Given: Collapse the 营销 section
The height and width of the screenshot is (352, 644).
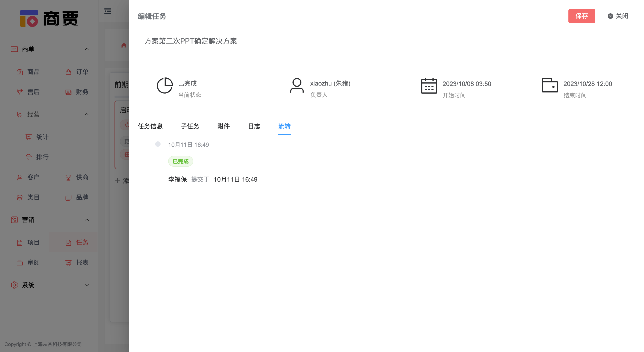Looking at the screenshot, I should 87,220.
